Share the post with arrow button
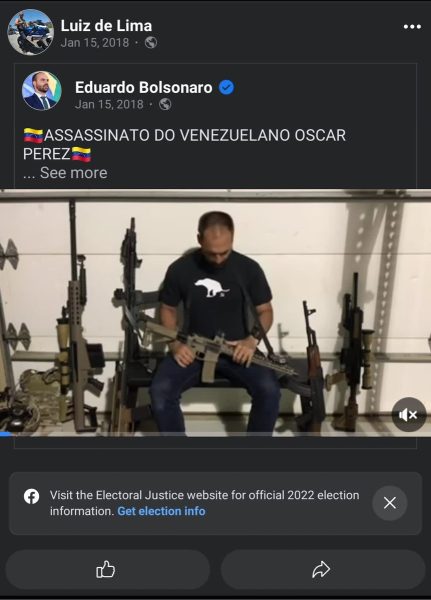 coord(323,569)
